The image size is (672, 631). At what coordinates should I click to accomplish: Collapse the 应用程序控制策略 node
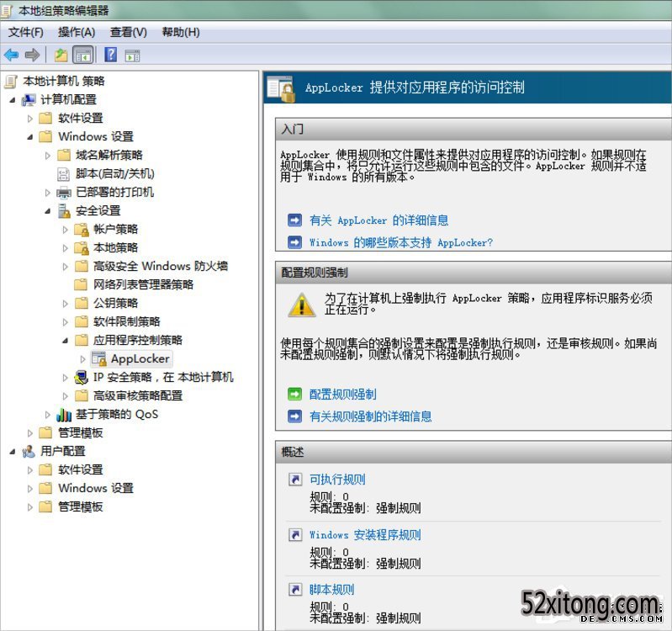pyautogui.click(x=65, y=341)
